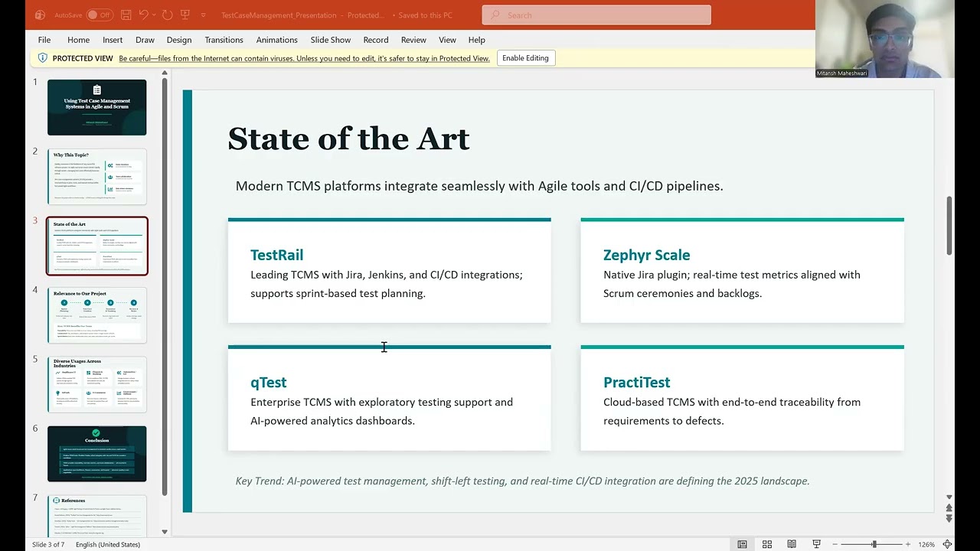Start Slide Show from status bar icon
The width and height of the screenshot is (980, 551).
point(816,544)
